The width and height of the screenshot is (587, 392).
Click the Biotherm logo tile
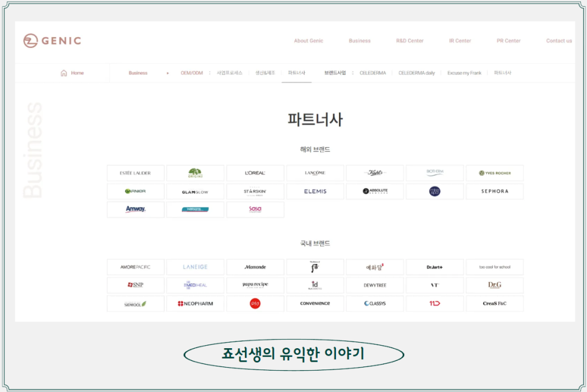click(434, 173)
